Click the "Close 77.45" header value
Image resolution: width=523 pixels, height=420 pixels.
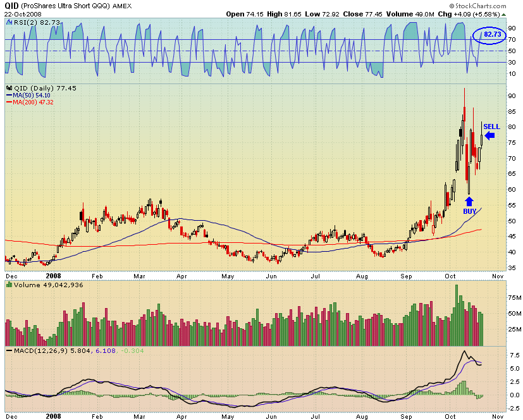click(x=362, y=14)
